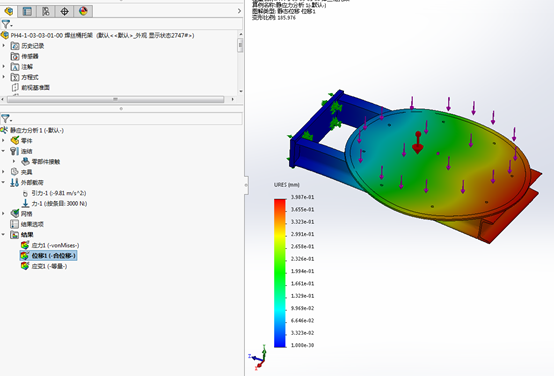Click the filter funnel above the feature tree
This screenshot has width=554, height=376.
click(6, 24)
